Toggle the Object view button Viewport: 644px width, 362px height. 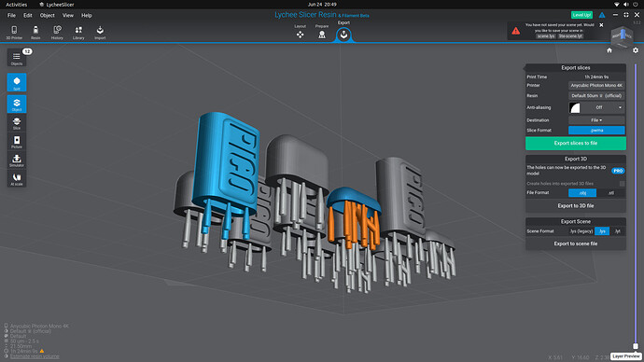pos(17,104)
